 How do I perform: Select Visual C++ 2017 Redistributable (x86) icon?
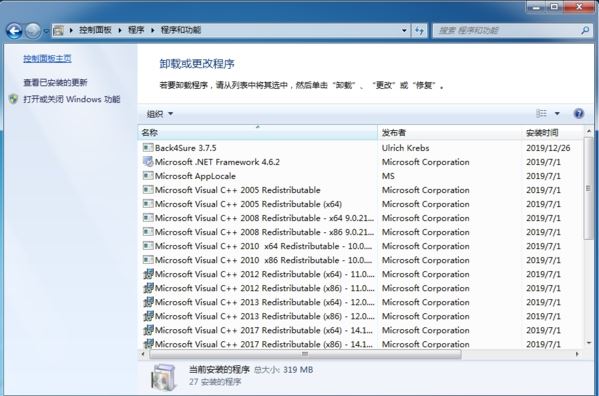pos(148,344)
